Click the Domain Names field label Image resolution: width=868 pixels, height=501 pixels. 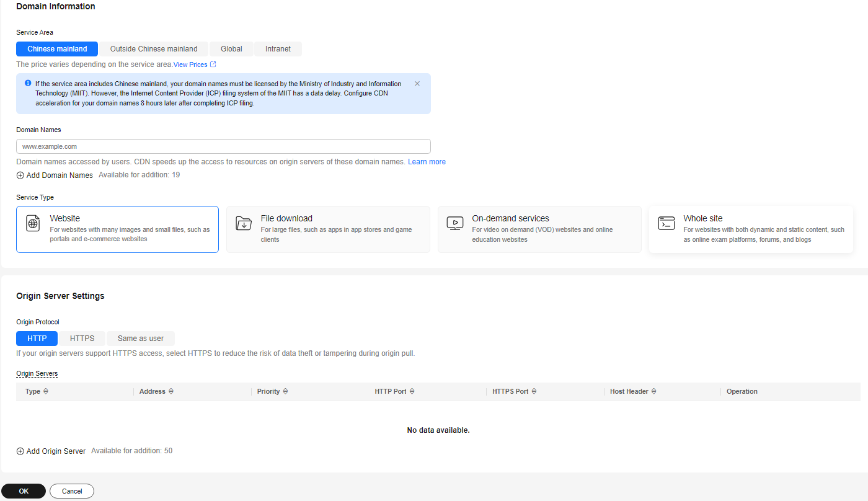(38, 130)
